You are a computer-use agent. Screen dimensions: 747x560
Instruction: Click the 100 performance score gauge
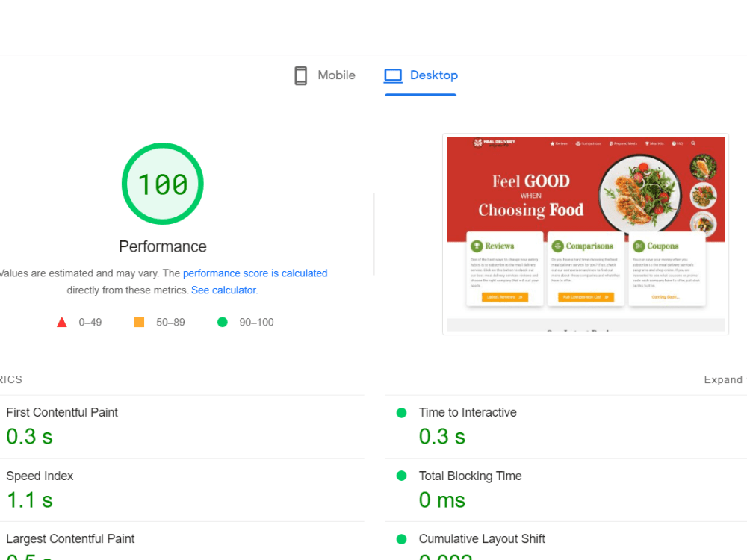click(162, 184)
